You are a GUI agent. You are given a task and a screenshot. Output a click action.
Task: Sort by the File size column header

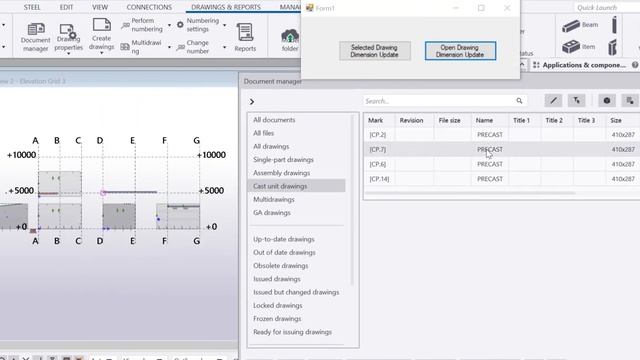pos(449,120)
